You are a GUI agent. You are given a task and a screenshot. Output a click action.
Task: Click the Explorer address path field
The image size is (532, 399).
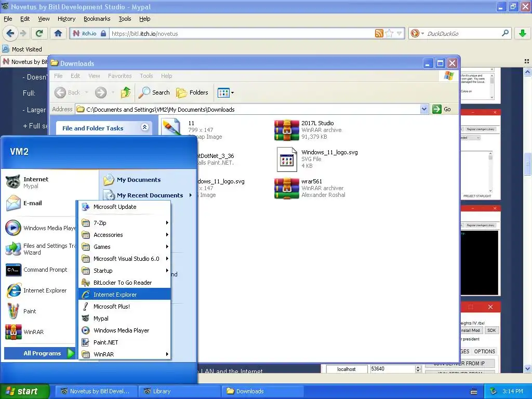pyautogui.click(x=248, y=109)
